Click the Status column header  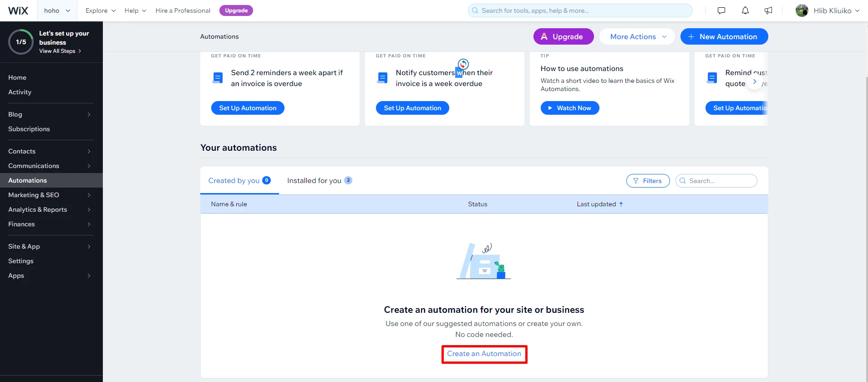[477, 204]
